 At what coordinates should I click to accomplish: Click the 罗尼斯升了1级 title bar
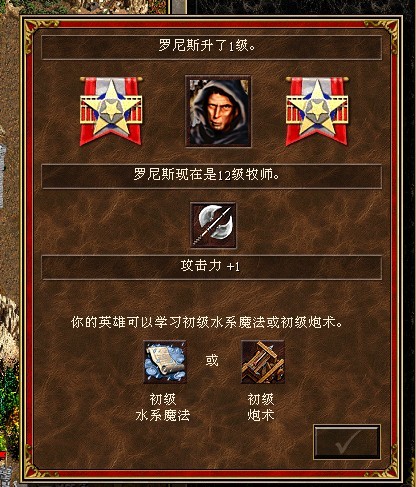pyautogui.click(x=211, y=47)
